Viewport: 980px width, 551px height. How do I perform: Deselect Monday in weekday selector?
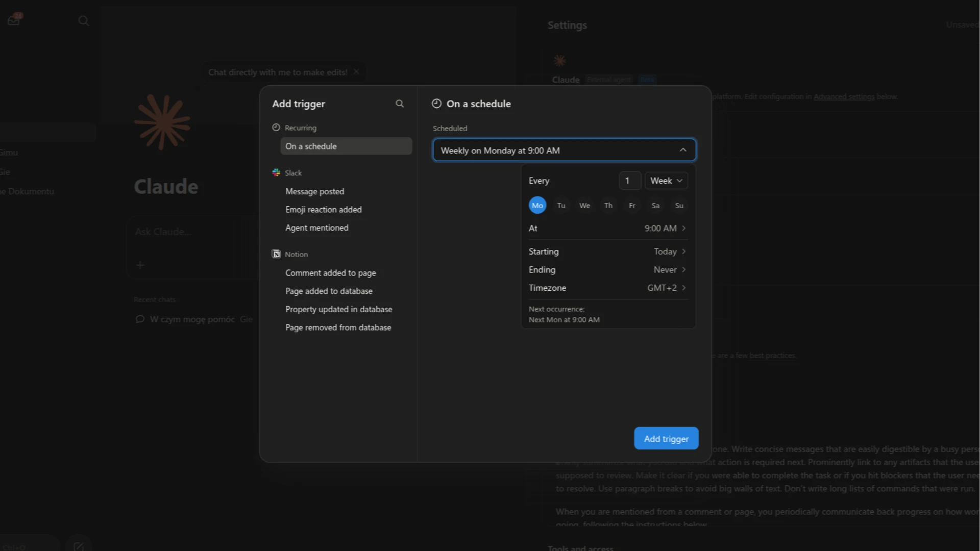pos(537,205)
